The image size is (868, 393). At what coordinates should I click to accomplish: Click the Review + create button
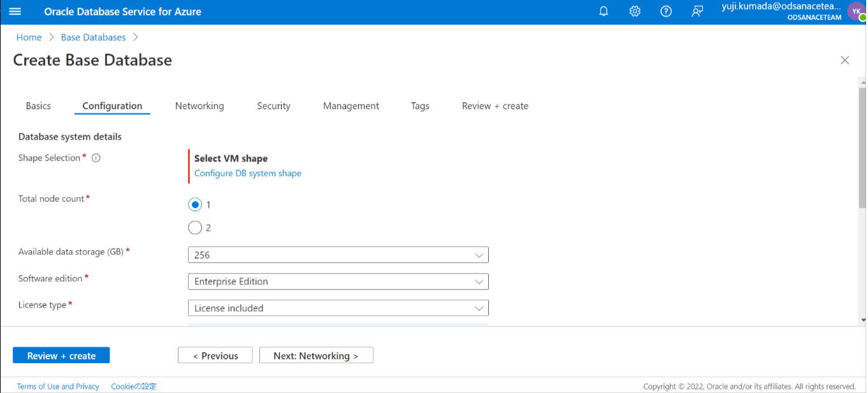coord(61,355)
